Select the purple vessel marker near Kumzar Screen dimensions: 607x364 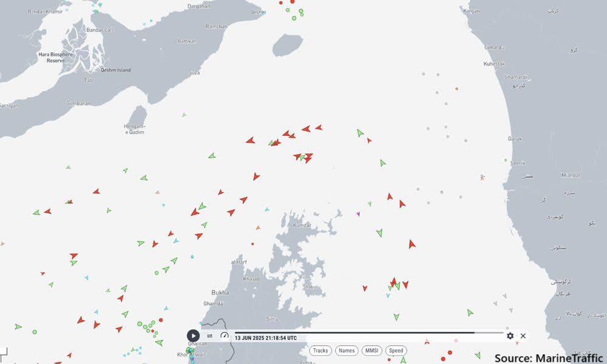pos(358,214)
